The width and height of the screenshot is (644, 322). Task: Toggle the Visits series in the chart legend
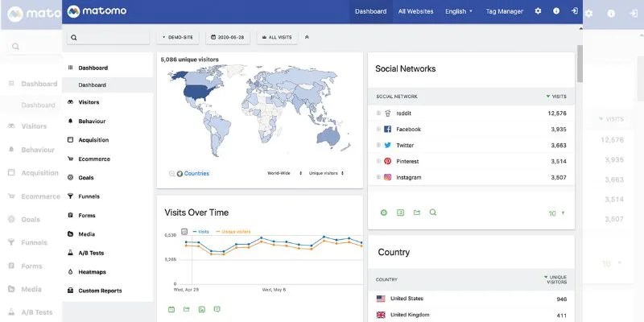click(201, 232)
